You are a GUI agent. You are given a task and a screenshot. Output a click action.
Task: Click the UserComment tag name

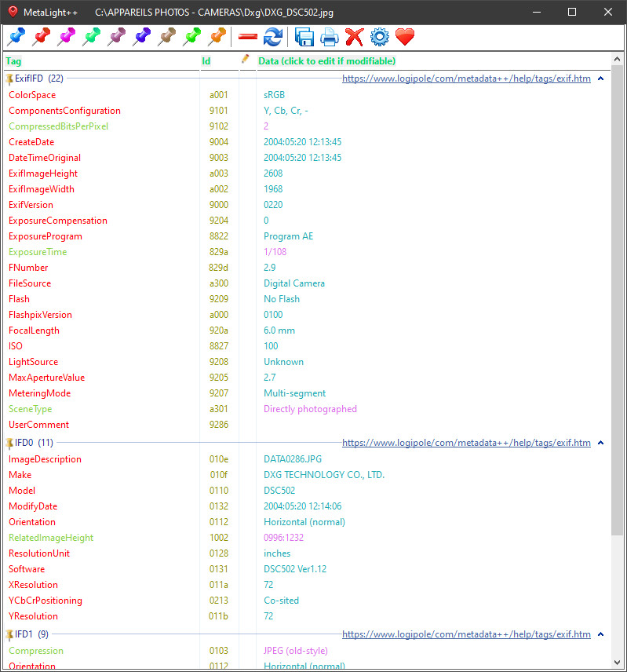(x=38, y=425)
